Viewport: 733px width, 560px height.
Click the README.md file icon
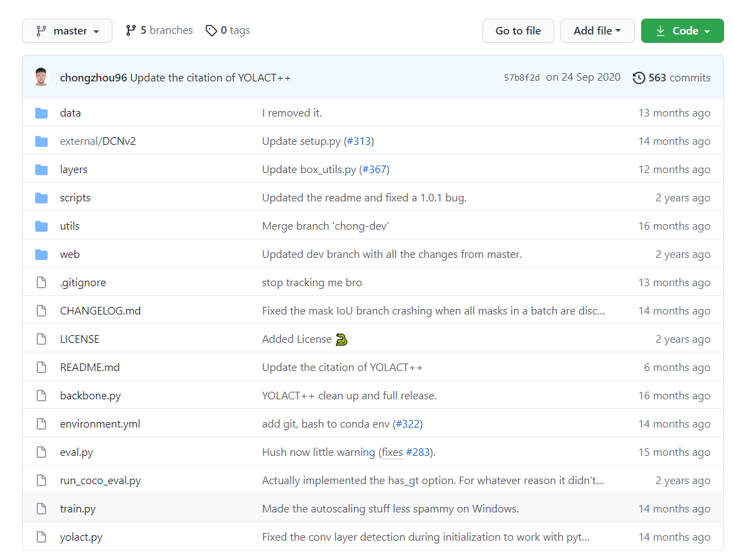tap(41, 368)
